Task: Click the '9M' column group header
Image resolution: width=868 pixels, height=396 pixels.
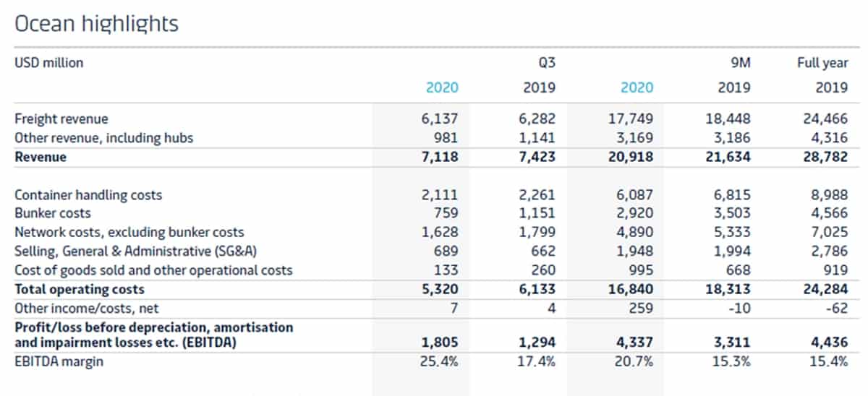Action: tap(739, 63)
